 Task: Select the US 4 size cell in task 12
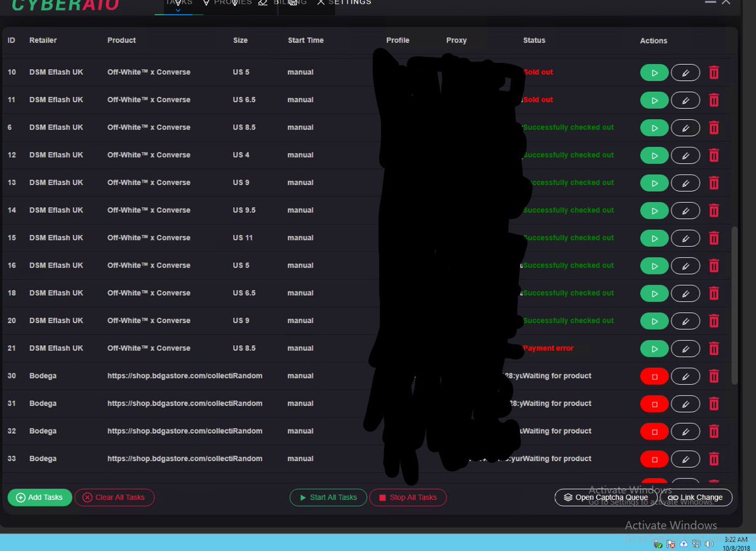coord(241,155)
